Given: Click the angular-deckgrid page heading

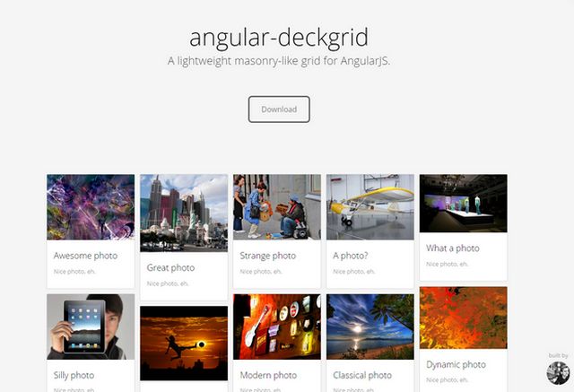Looking at the screenshot, I should [279, 38].
